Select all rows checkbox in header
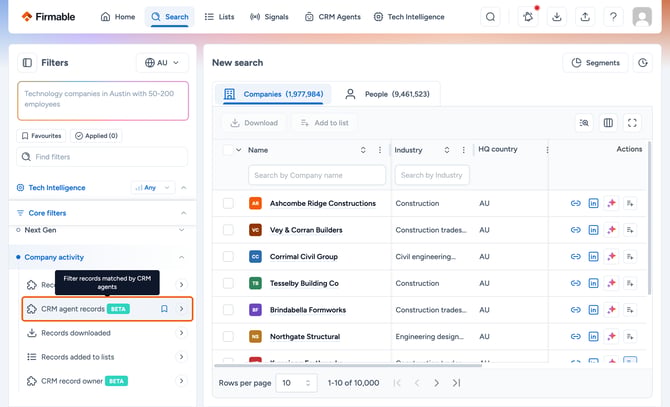The image size is (670, 407). point(228,150)
